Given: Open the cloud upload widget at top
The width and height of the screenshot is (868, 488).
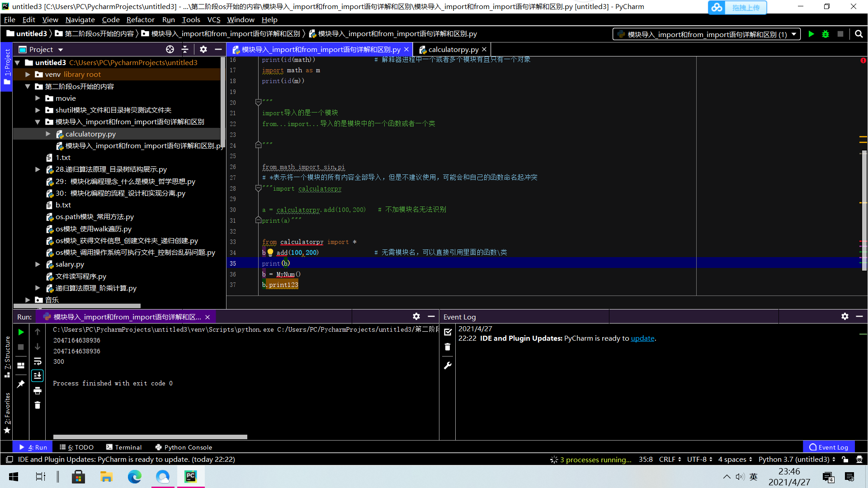Looking at the screenshot, I should [737, 8].
